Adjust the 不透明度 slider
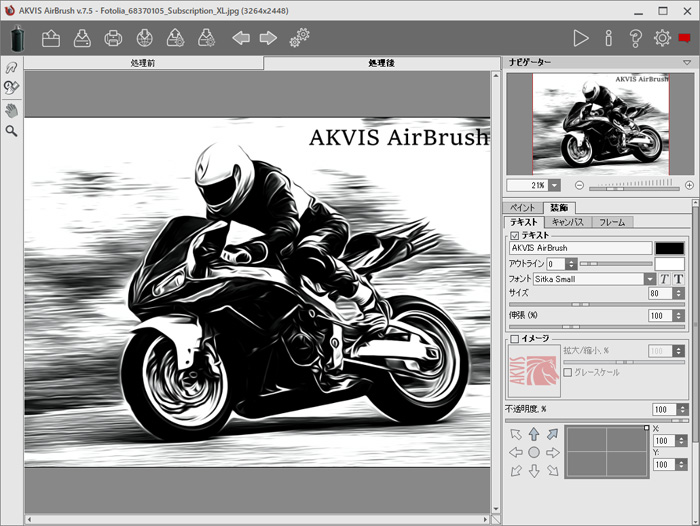Image resolution: width=700 pixels, height=526 pixels. tap(596, 420)
